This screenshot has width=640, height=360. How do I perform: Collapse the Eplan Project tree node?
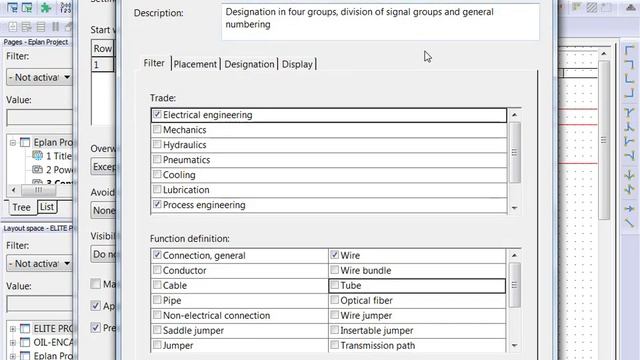13,142
